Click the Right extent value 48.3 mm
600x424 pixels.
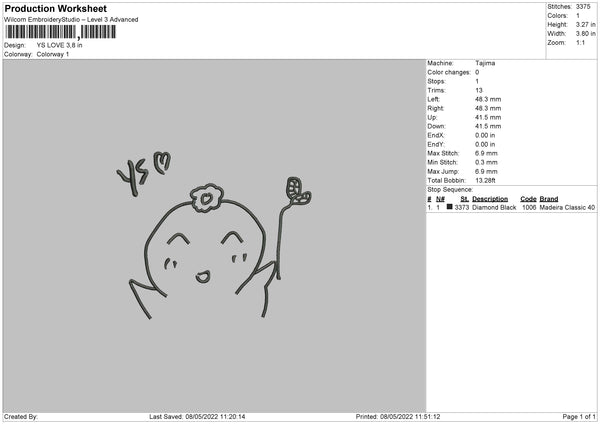pos(488,108)
